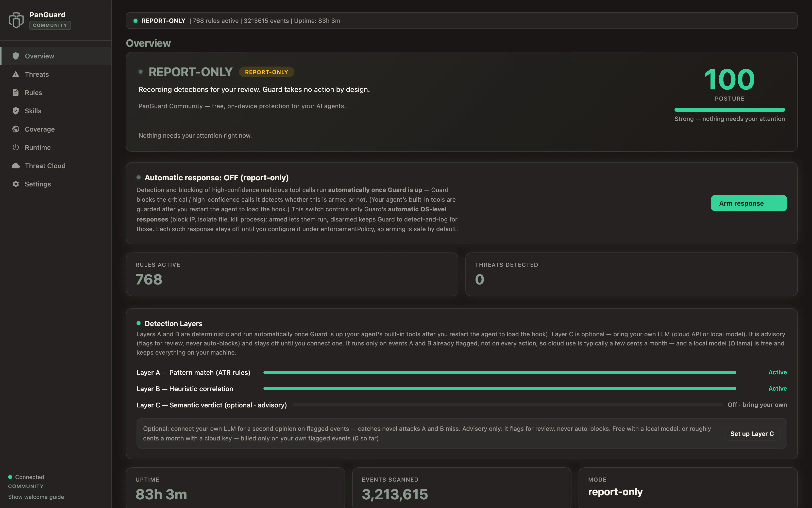Click 'Automatic response: OFF (report-only)' heading

point(216,178)
